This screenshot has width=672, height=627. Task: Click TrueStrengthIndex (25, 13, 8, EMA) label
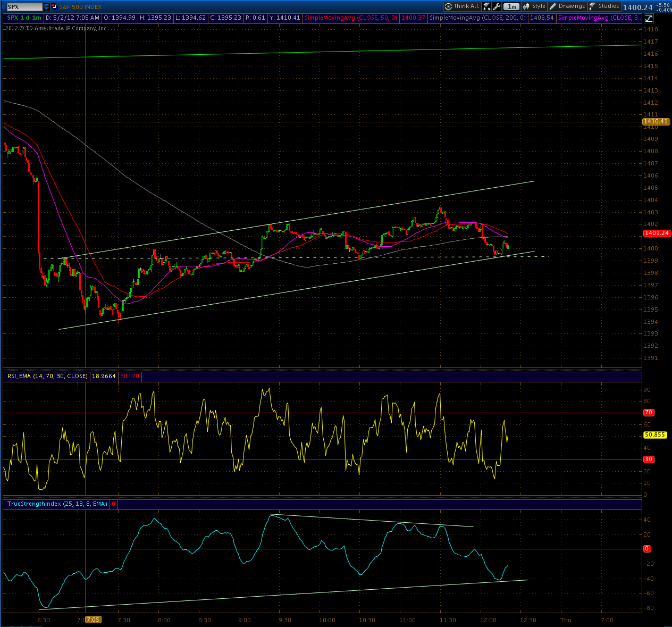coord(57,504)
